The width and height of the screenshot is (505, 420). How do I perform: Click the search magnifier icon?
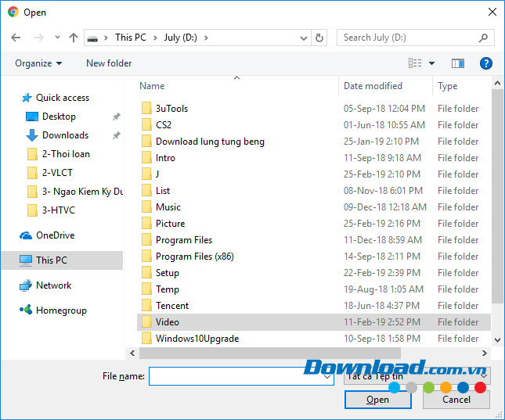point(483,38)
